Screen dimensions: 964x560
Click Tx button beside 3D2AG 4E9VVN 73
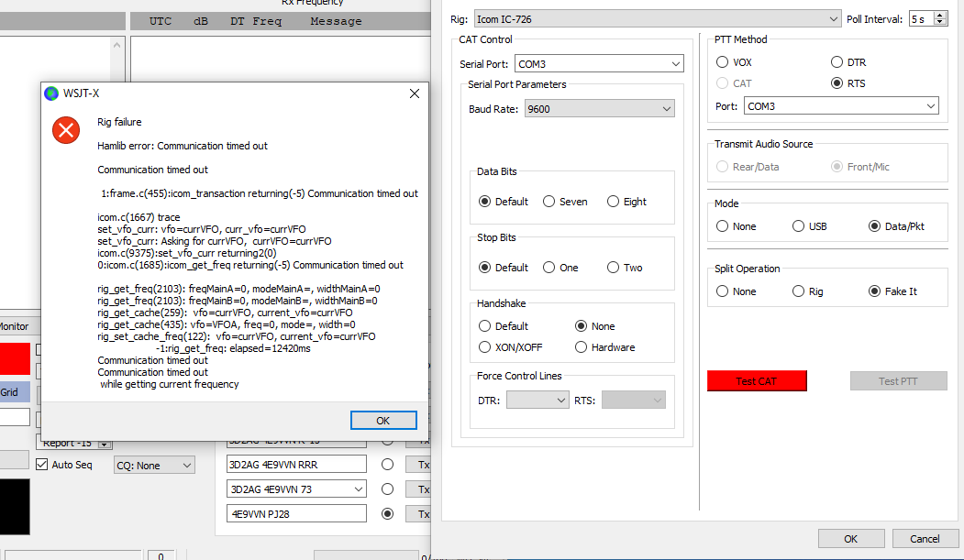coord(419,489)
